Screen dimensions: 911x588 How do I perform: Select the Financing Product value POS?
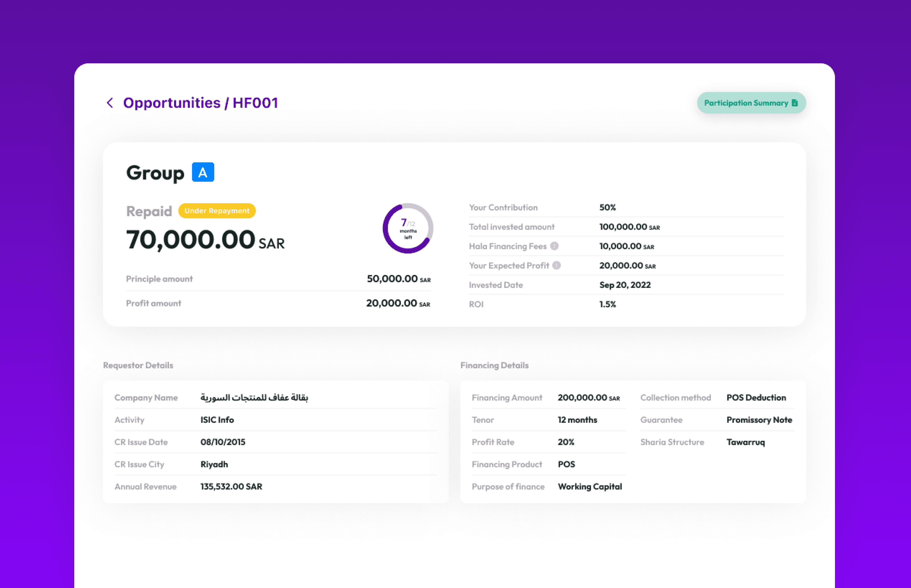click(x=566, y=464)
